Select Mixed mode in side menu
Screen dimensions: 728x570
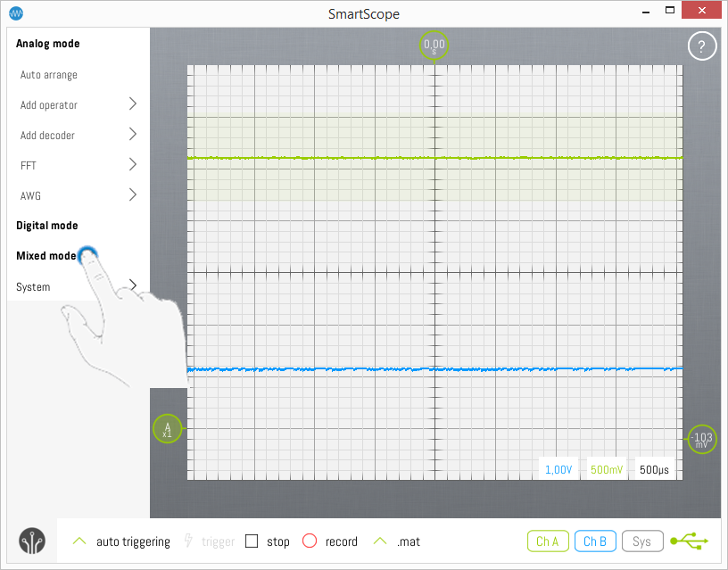(46, 256)
